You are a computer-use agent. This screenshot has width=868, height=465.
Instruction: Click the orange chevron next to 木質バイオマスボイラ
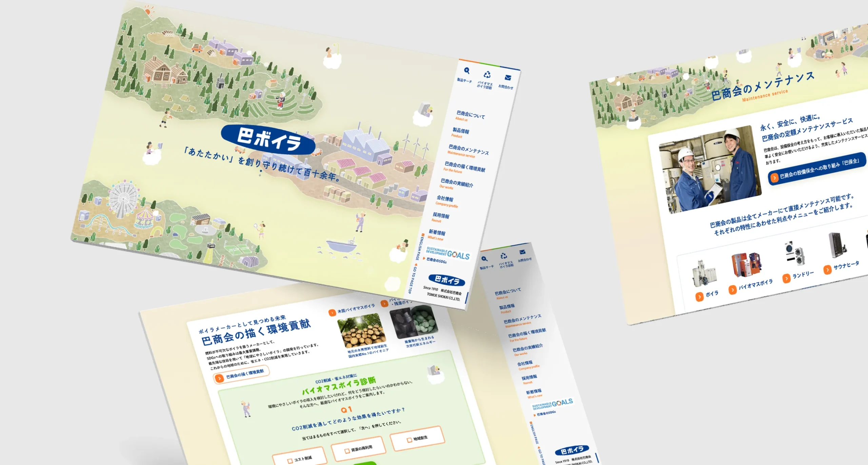click(x=332, y=312)
